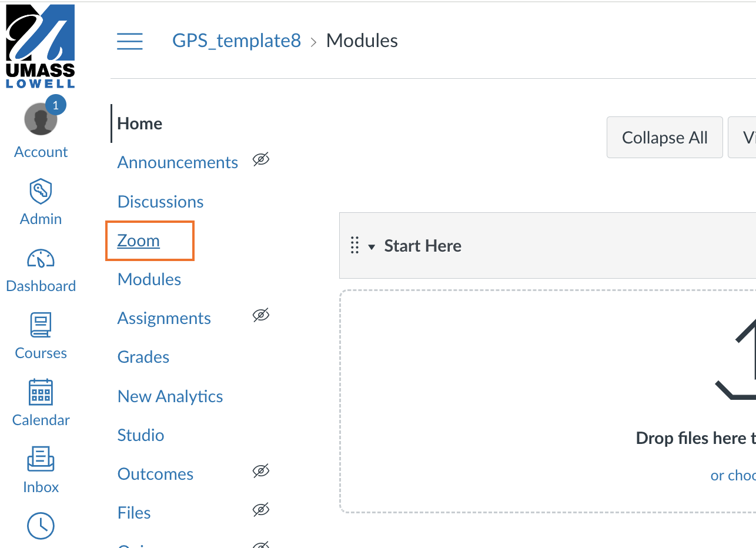Open the Discussions navigation link
The width and height of the screenshot is (756, 548).
pyautogui.click(x=160, y=202)
